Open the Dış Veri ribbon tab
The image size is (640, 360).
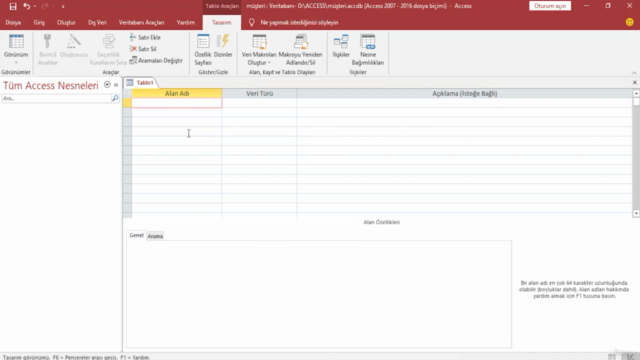(x=97, y=22)
